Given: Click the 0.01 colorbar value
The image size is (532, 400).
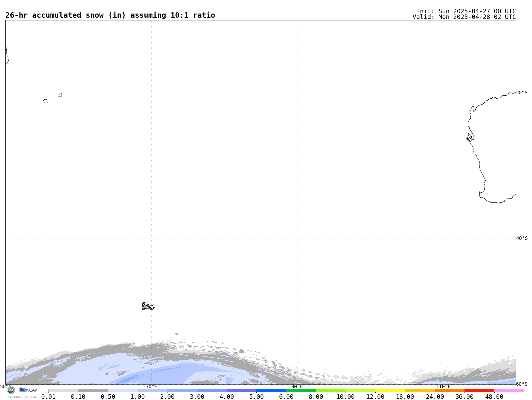Looking at the screenshot, I should [49, 397].
